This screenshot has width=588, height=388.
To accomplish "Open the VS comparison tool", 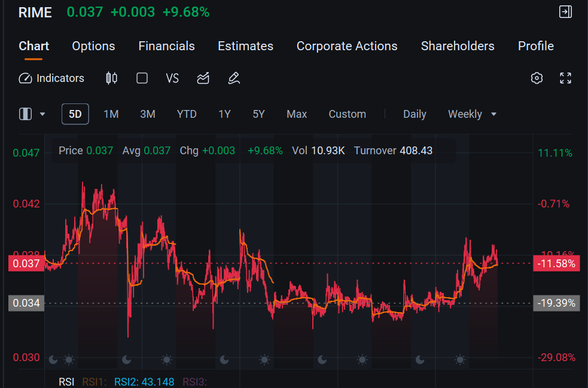I will coord(172,78).
